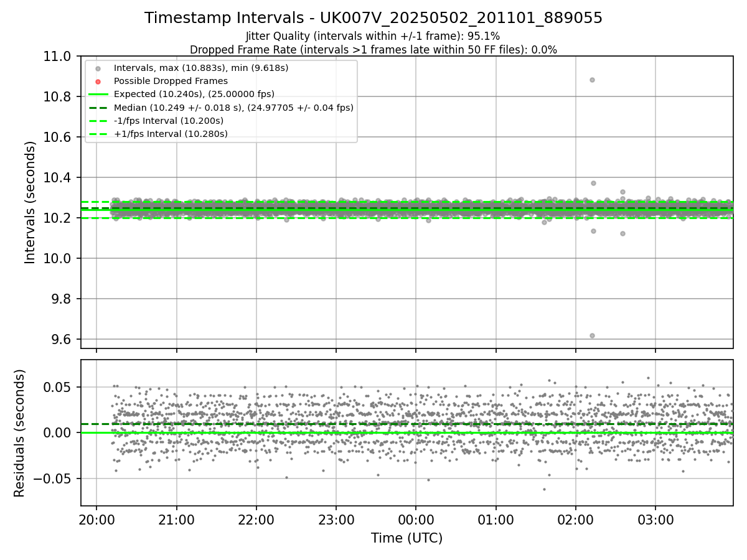Click the gray marker of the Intervals legend
747x560 pixels.
coord(98,68)
